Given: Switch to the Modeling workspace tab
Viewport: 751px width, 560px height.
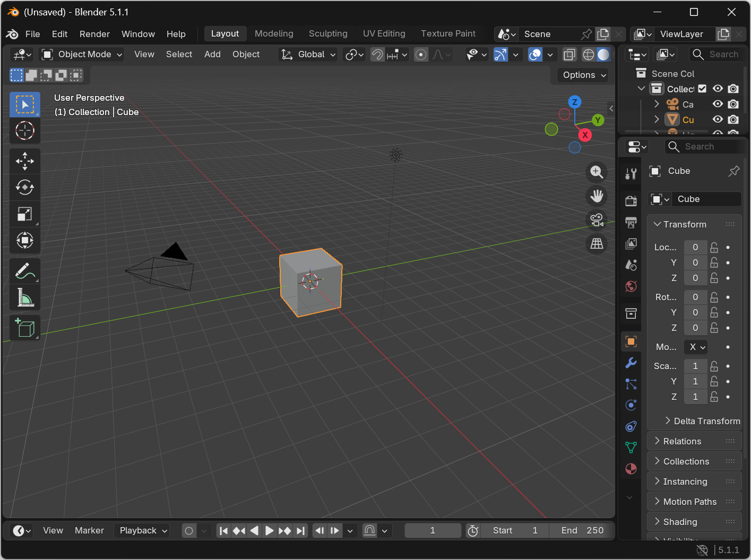Looking at the screenshot, I should click(x=274, y=33).
